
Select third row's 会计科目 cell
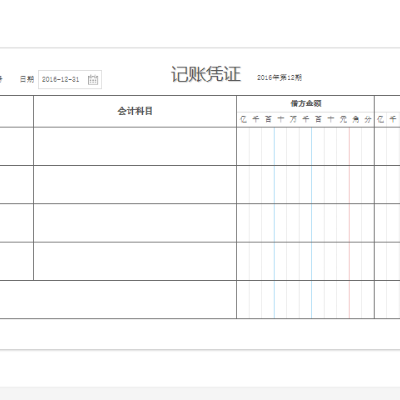[x=135, y=223]
